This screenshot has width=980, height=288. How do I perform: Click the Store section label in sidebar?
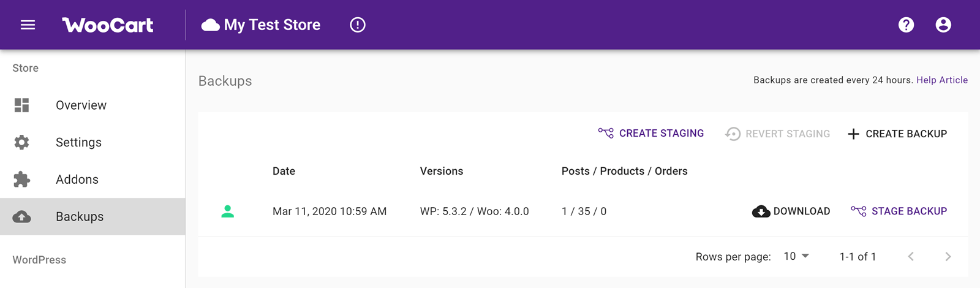point(26,68)
